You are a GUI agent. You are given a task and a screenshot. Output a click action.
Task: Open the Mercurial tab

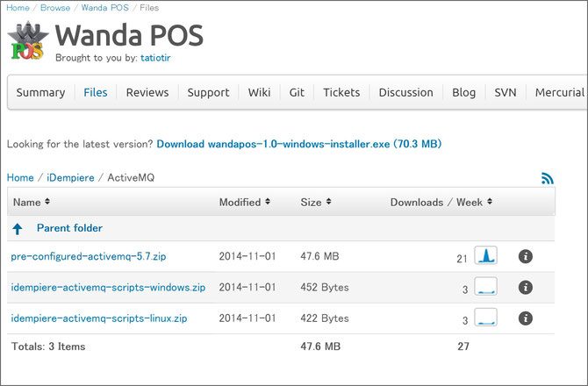pos(560,93)
